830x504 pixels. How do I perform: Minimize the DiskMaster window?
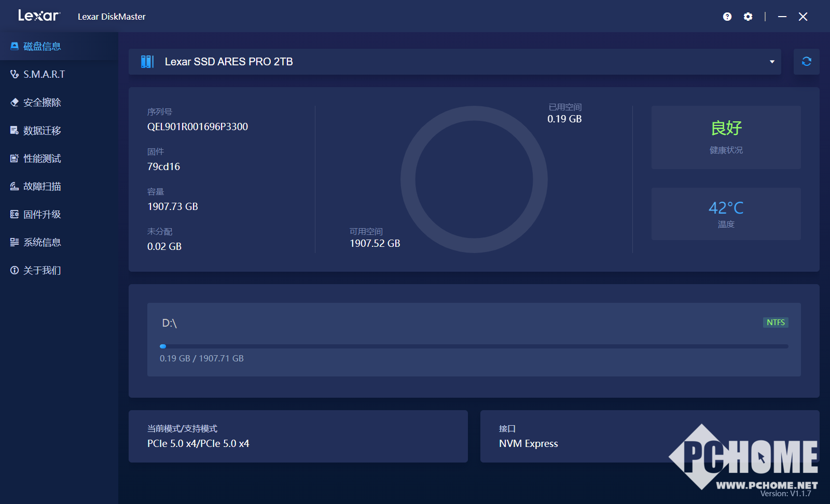(x=782, y=17)
